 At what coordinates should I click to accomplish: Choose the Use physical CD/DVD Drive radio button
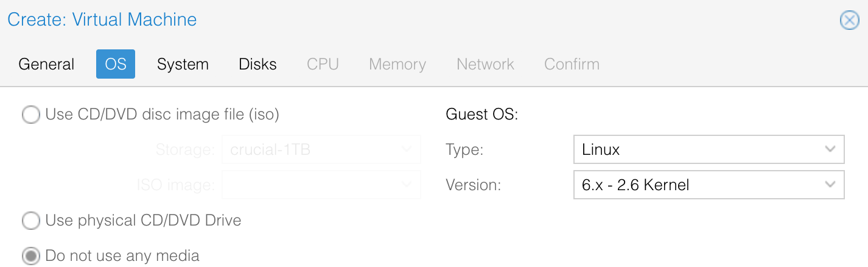point(30,221)
